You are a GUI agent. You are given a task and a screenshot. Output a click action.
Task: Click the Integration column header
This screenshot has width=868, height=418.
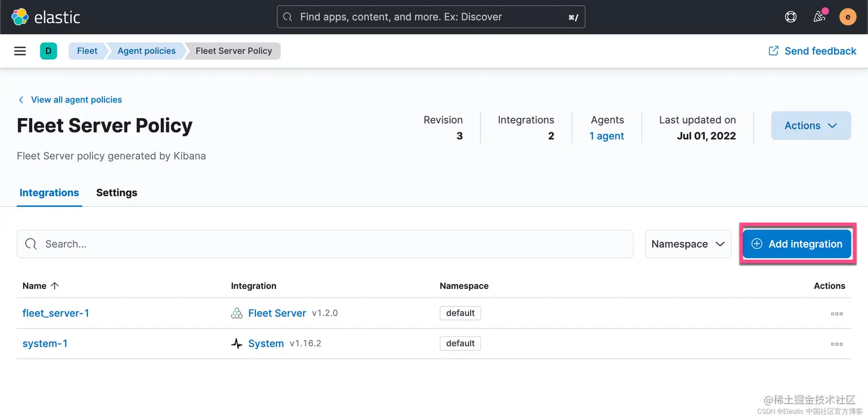pos(254,286)
